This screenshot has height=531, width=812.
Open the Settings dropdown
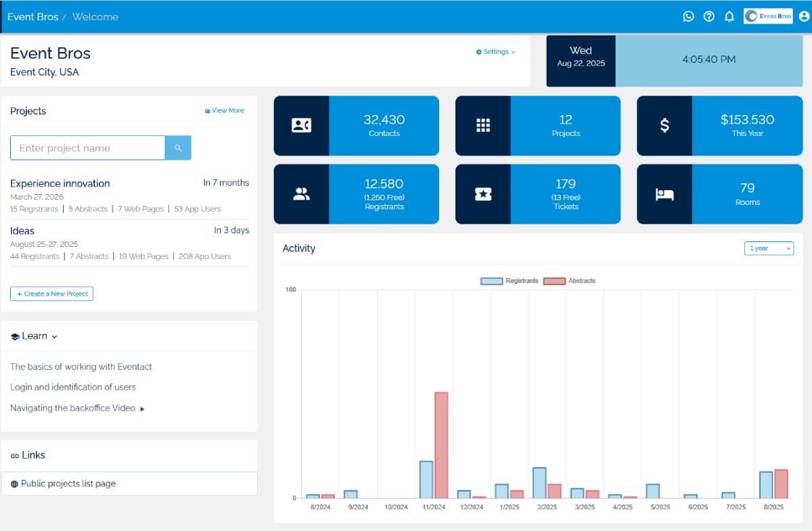[x=495, y=52]
